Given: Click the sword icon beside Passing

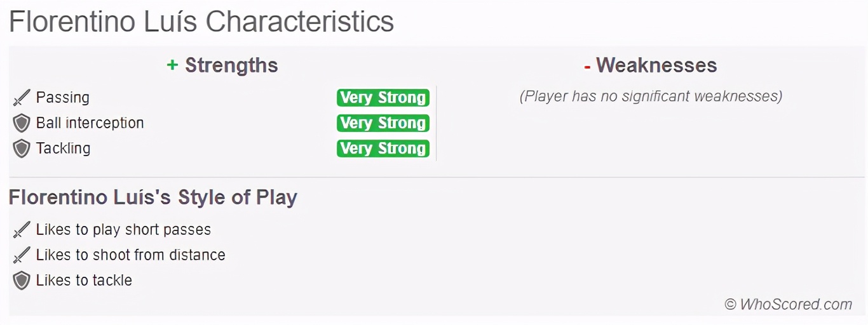Looking at the screenshot, I should [22, 98].
